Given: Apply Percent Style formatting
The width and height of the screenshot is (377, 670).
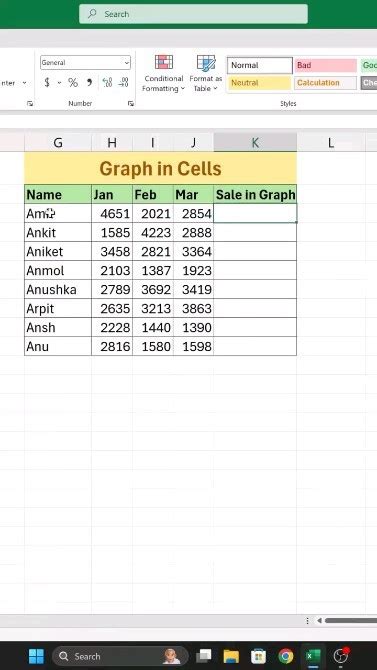Looking at the screenshot, I should coord(73,82).
